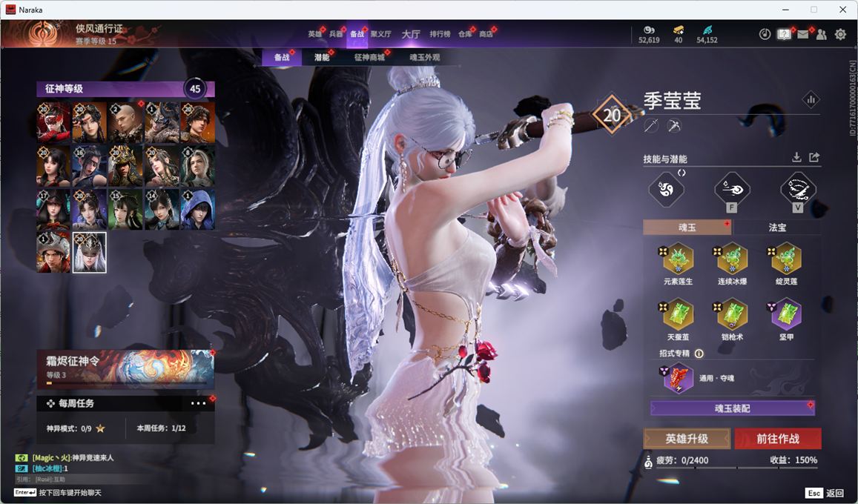Screen dimensions: 858x504
Task: Select the level 17 hero portrait
Action: coord(53,209)
